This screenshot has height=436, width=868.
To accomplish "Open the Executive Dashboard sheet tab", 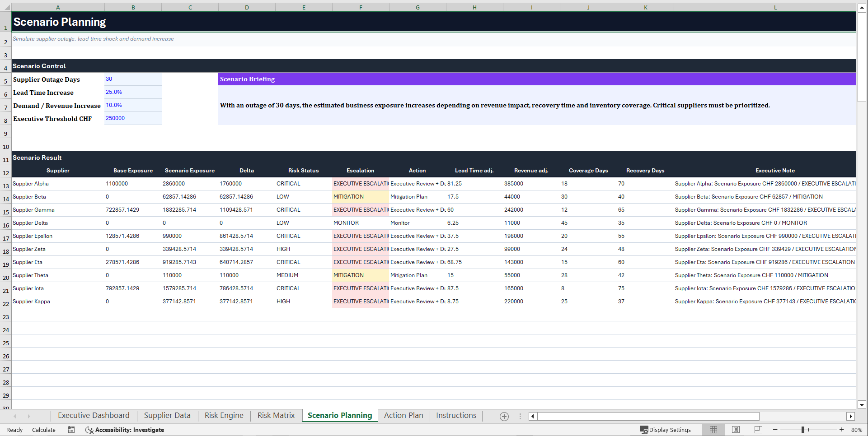I will point(94,415).
